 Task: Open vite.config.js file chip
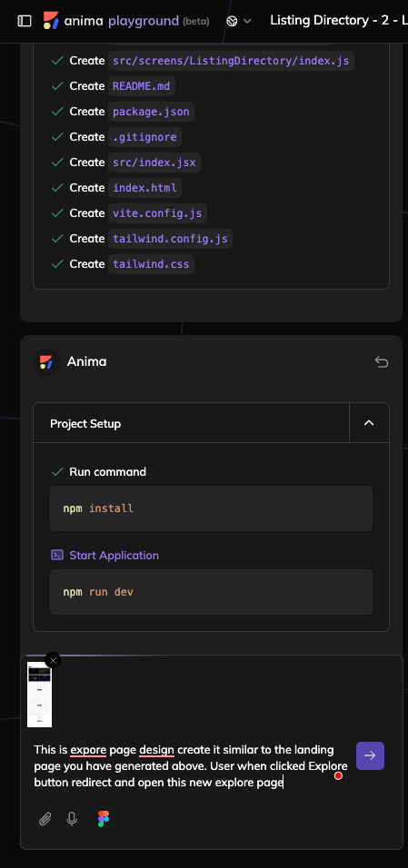tap(157, 213)
